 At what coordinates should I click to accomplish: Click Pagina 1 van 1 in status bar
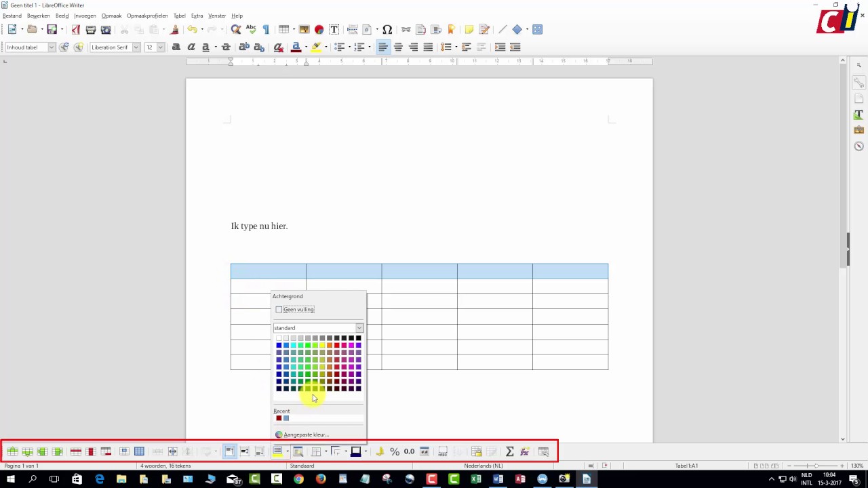22,466
